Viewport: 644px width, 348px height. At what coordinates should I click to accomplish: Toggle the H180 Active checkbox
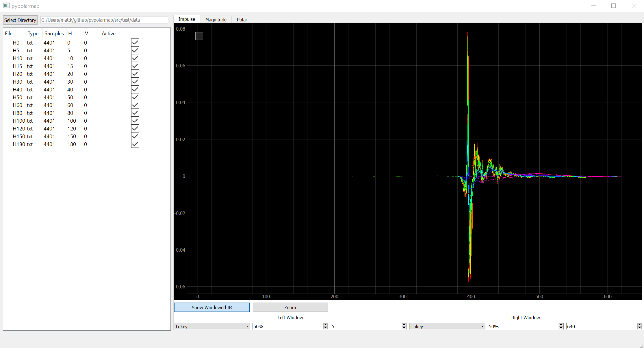pos(135,144)
